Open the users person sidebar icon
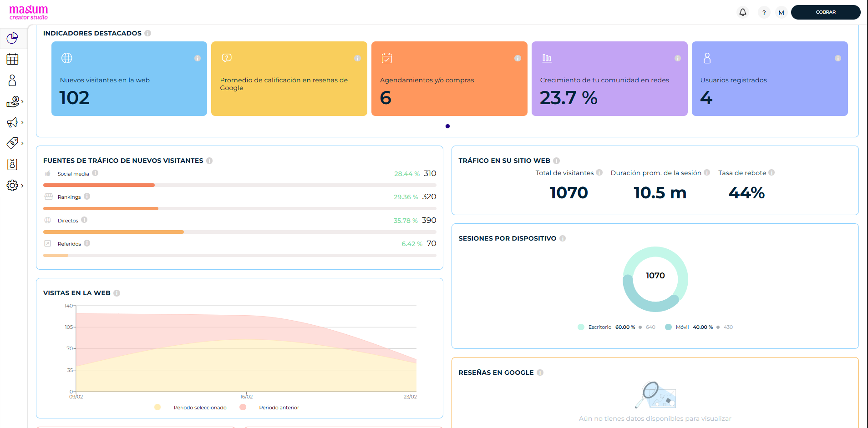This screenshot has height=428, width=868. pos(12,81)
